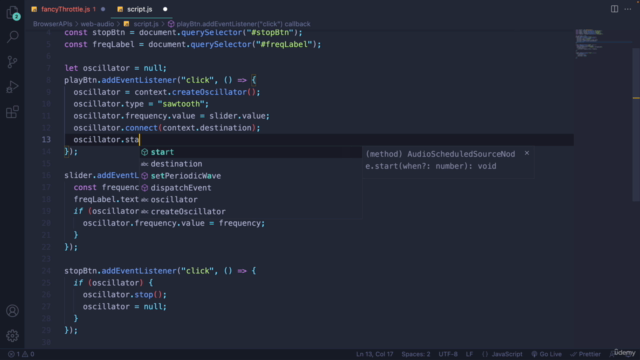Choose the setPeriodicWave suggestion
The height and width of the screenshot is (360, 640).
pyautogui.click(x=251, y=176)
